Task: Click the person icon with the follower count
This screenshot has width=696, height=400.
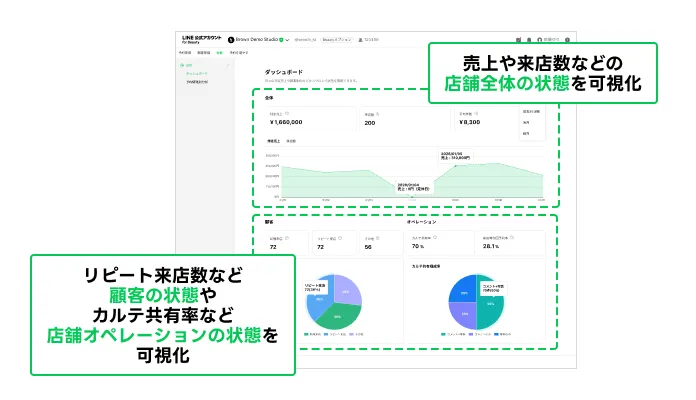Action: 360,40
